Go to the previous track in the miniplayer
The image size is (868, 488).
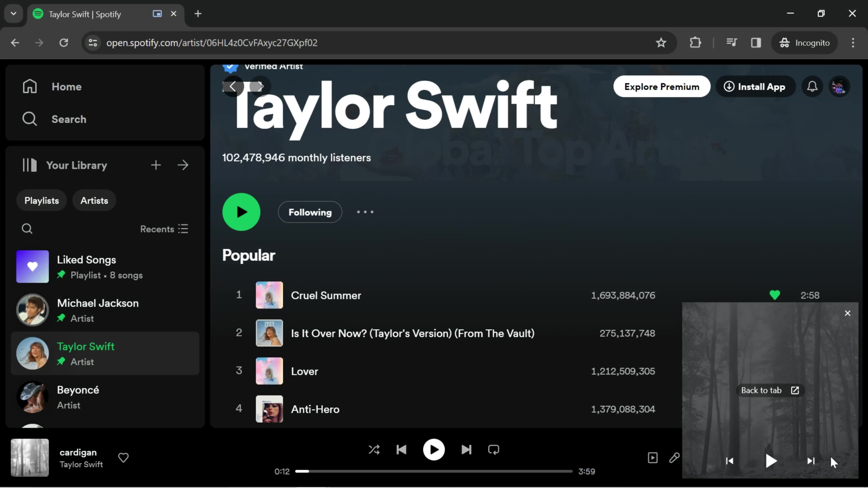(x=729, y=461)
